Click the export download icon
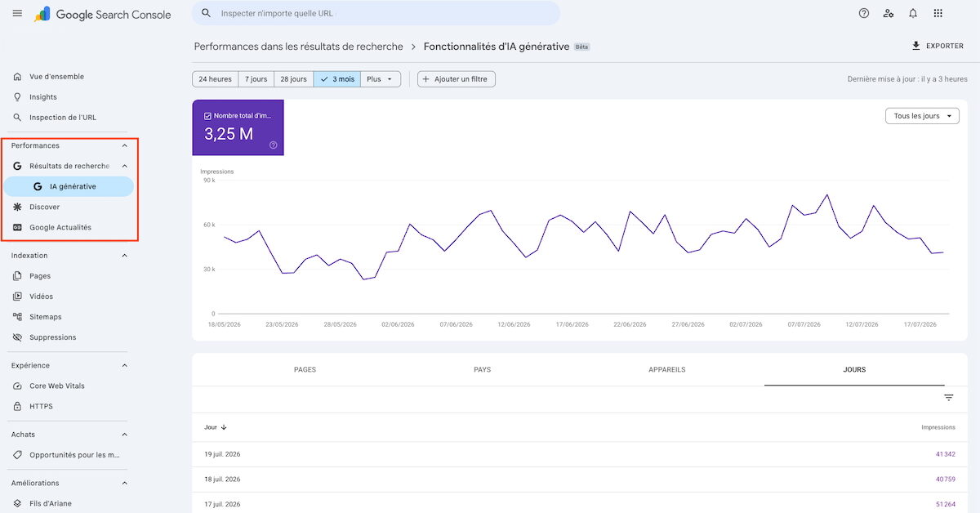The width and height of the screenshot is (980, 513). tap(916, 46)
